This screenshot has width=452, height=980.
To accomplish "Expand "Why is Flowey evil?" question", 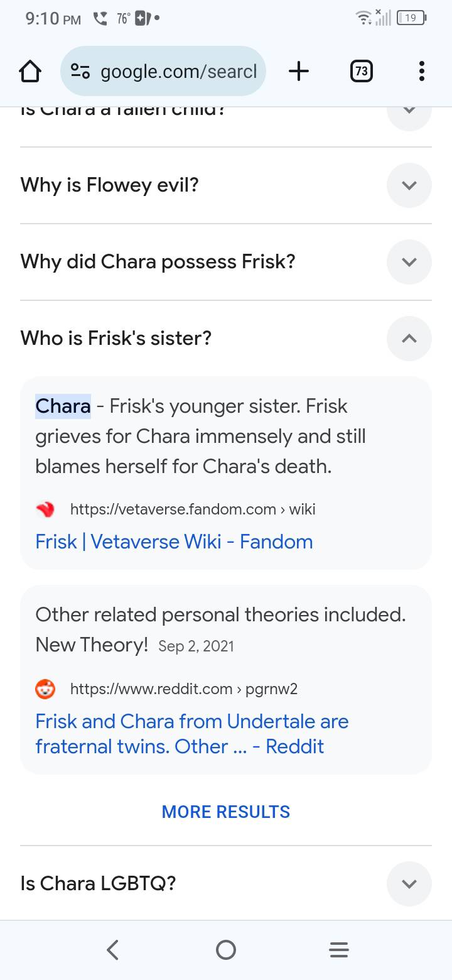I will pyautogui.click(x=409, y=185).
